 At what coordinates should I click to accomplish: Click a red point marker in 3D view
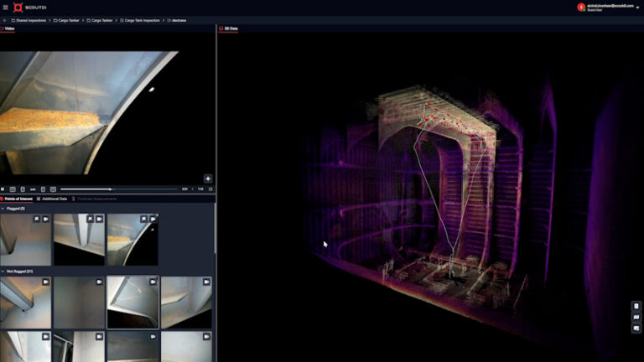418,148
